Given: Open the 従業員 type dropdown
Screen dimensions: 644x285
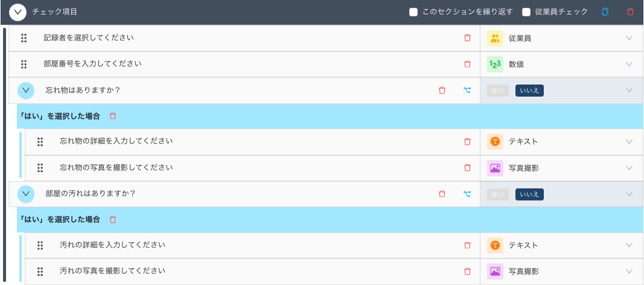Looking at the screenshot, I should [x=629, y=38].
